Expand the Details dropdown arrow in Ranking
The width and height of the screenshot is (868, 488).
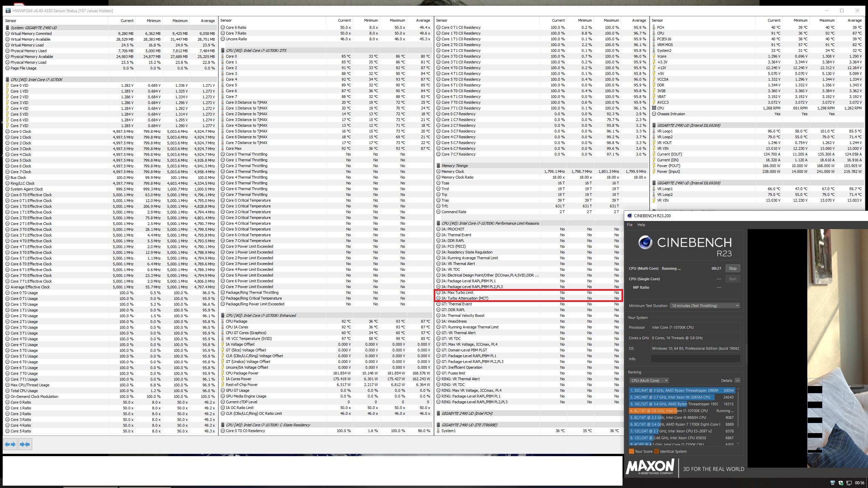coord(737,381)
